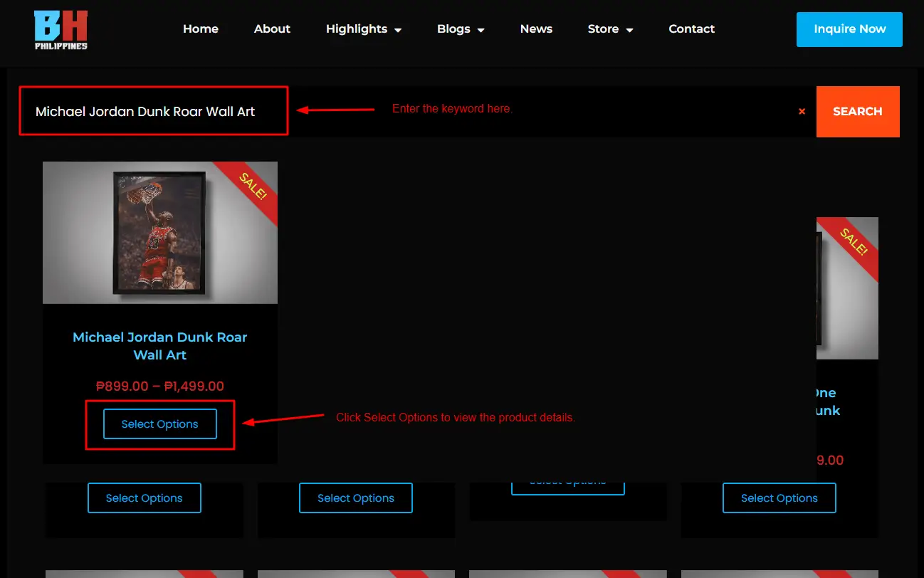Open the Michael Jordan wall art thumbnail
924x578 pixels.
coord(160,233)
